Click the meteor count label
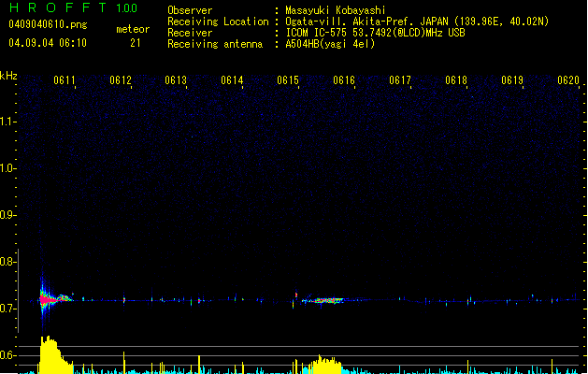Viewport: 588px width, 374px height. 133,29
